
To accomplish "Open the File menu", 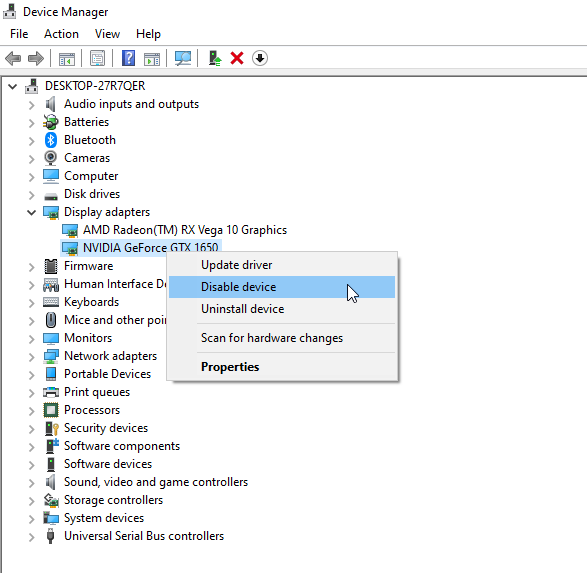I will coord(19,34).
